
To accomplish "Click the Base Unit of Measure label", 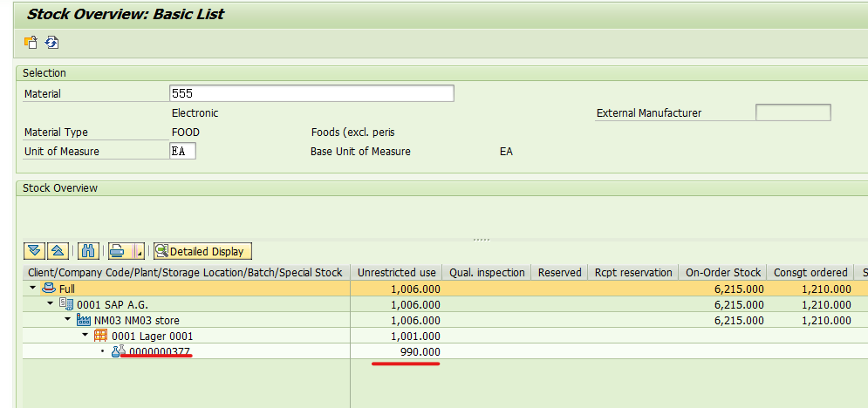I will (360, 152).
